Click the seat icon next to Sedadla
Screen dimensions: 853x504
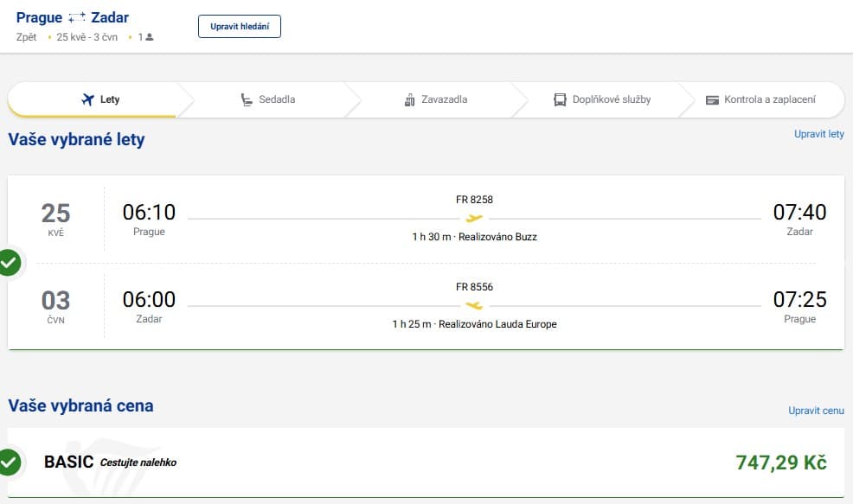(x=247, y=99)
